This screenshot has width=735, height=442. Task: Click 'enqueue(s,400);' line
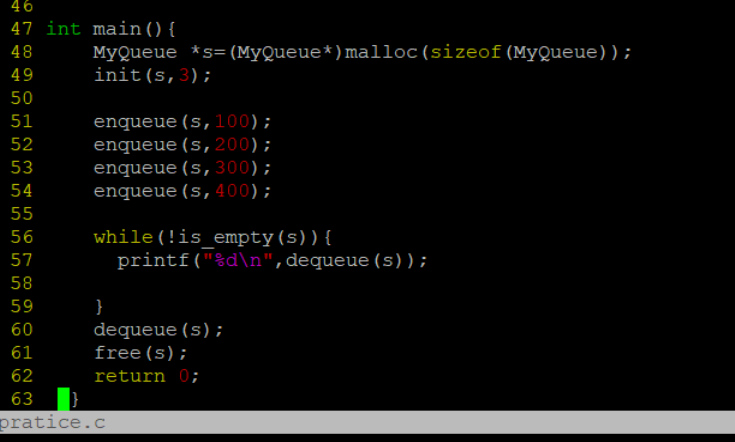click(x=182, y=191)
